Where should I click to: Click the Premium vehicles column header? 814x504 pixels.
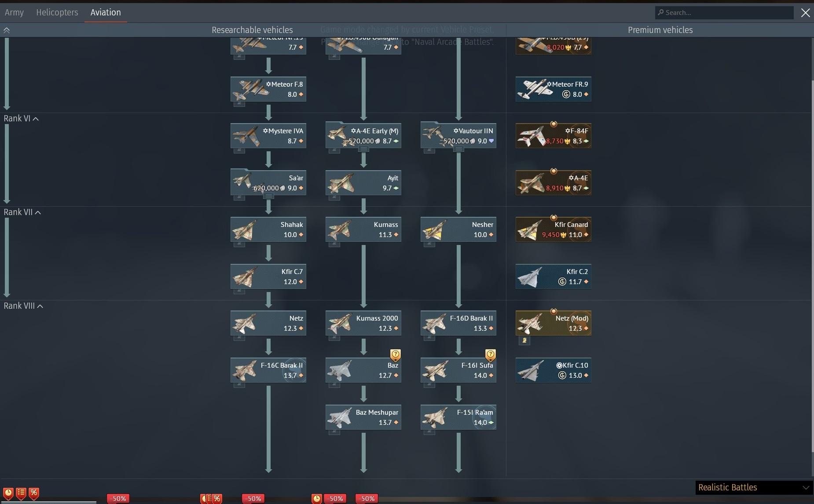point(660,30)
